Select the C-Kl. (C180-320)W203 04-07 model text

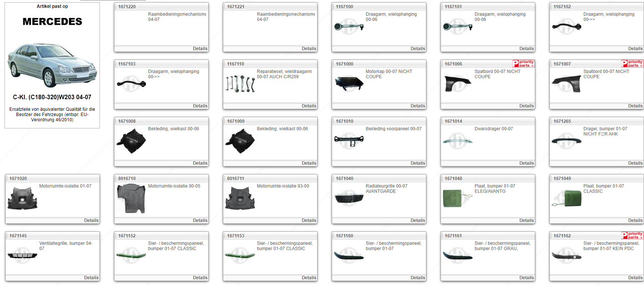tap(52, 97)
